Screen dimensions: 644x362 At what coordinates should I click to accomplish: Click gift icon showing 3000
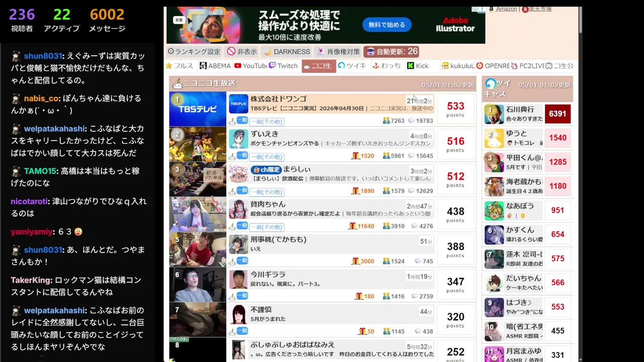point(355,261)
